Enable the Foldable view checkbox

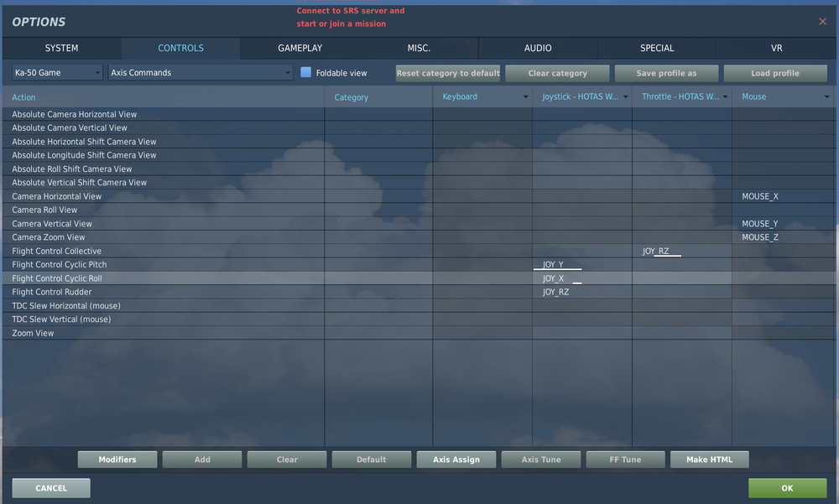point(305,72)
